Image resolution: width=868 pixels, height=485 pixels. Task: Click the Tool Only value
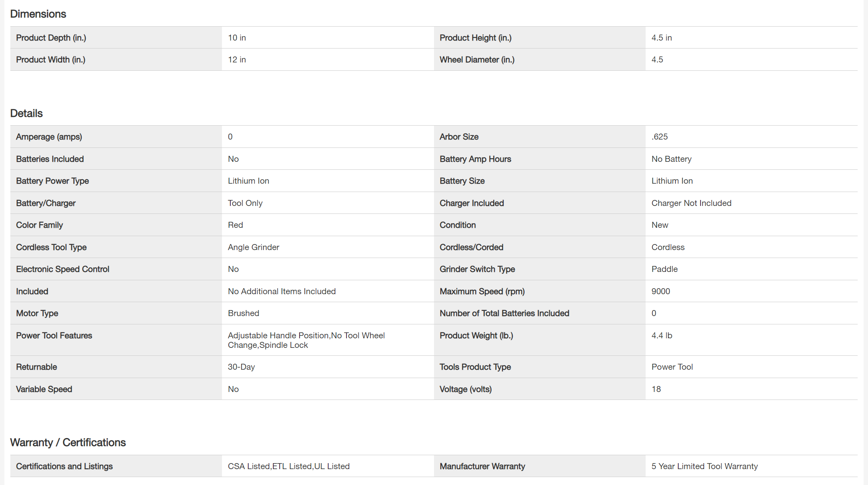click(245, 203)
